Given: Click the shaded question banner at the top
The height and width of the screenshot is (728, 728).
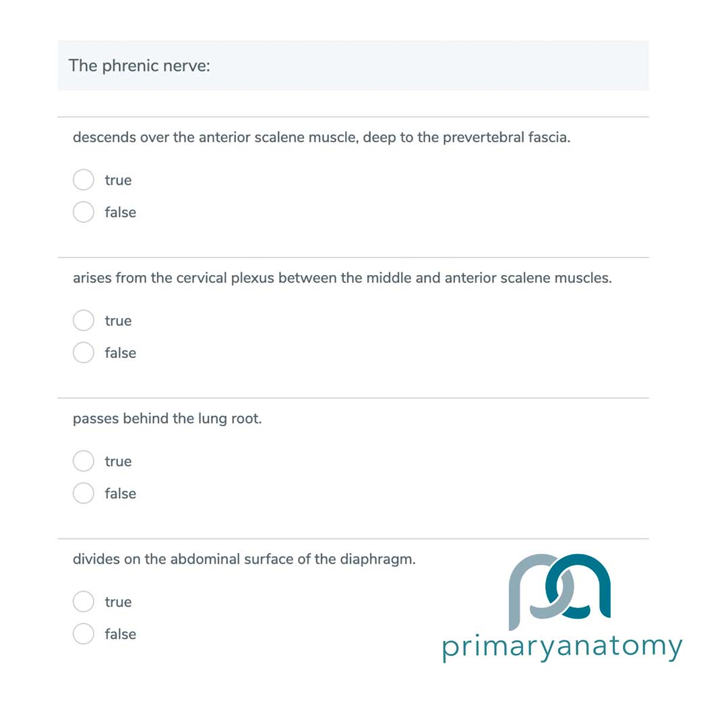Looking at the screenshot, I should click(354, 65).
